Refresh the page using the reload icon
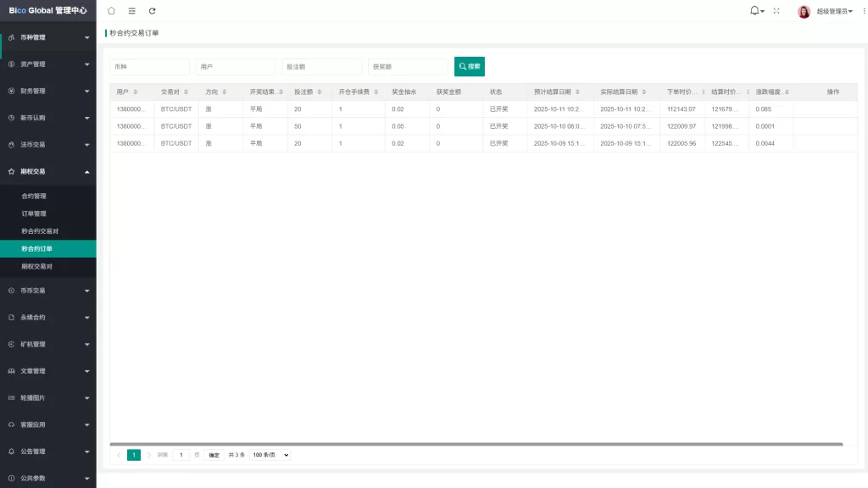The image size is (868, 488). tap(151, 11)
